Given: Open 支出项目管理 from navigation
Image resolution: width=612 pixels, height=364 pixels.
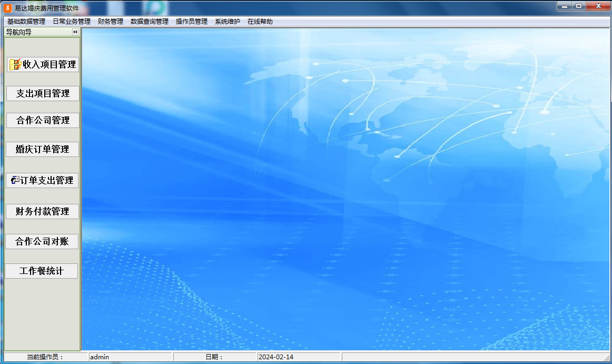Looking at the screenshot, I should 43,93.
